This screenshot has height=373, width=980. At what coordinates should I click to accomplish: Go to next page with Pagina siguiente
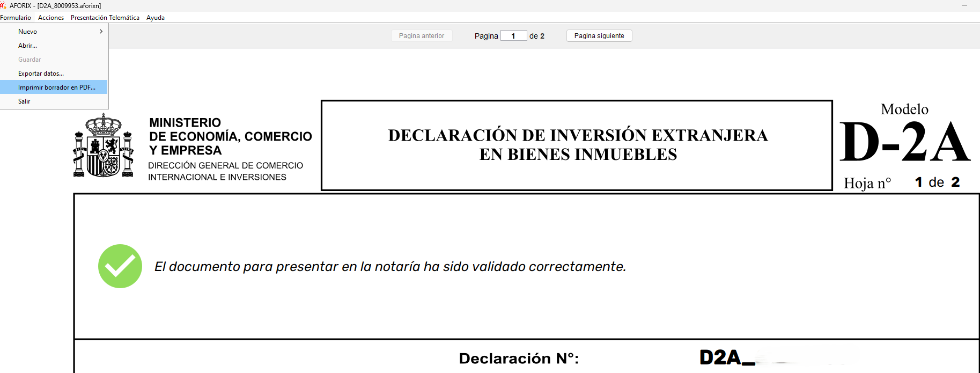tap(599, 36)
